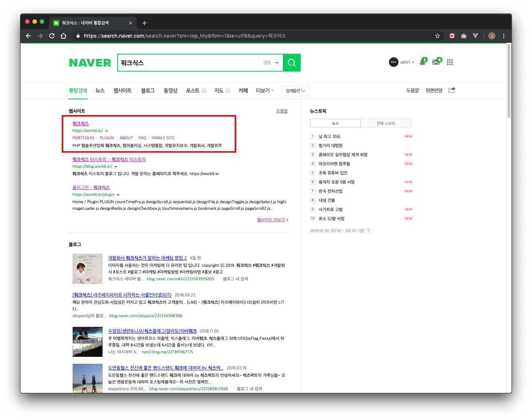The image size is (532, 420).
Task: Click the camera extension icon
Action: tap(464, 36)
